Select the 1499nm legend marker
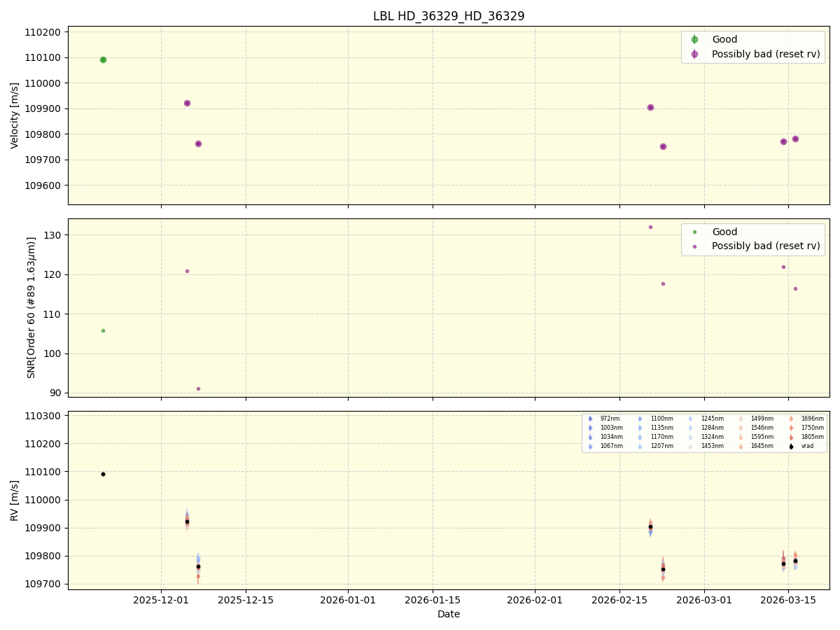This screenshot has width=840, height=630. tap(740, 419)
